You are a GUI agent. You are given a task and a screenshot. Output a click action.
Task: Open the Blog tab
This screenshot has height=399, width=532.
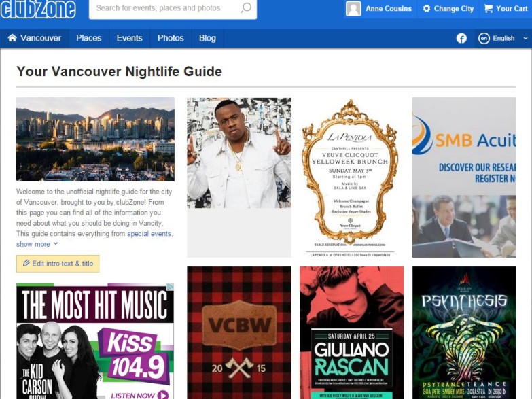click(x=207, y=38)
